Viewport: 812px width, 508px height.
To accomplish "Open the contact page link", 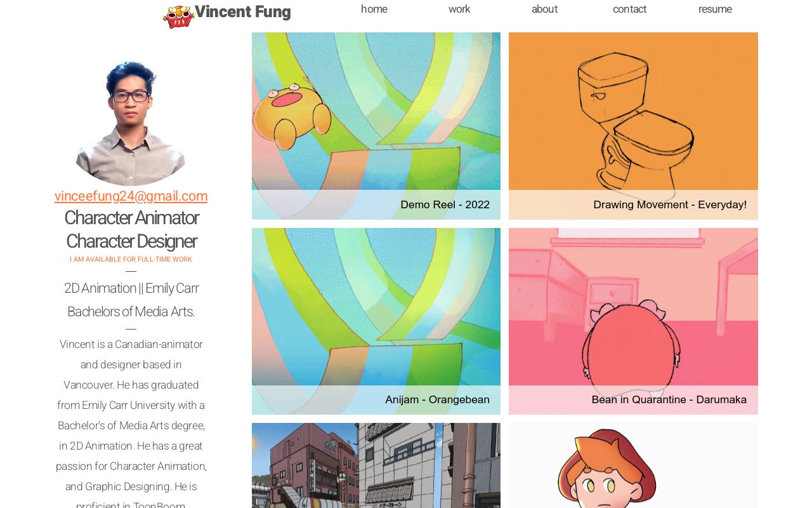I will [629, 9].
